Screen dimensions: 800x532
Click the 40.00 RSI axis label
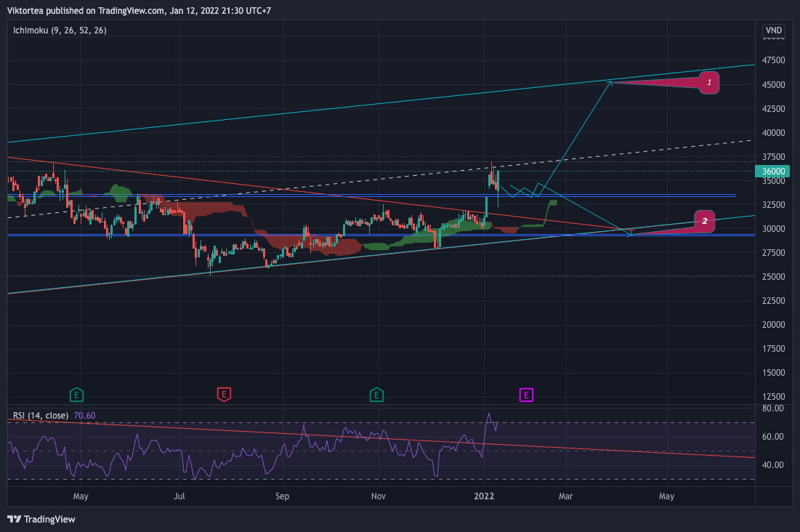pos(773,464)
